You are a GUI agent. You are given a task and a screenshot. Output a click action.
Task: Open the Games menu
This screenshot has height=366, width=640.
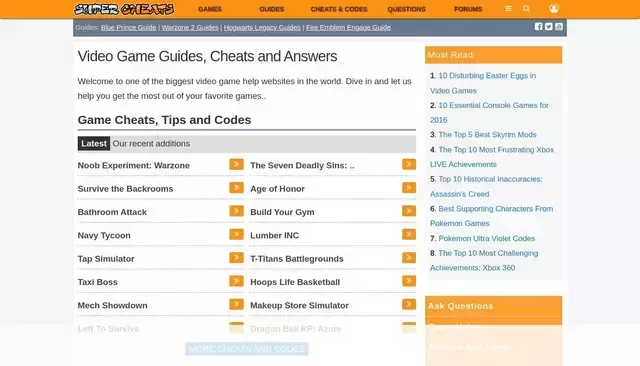(210, 9)
